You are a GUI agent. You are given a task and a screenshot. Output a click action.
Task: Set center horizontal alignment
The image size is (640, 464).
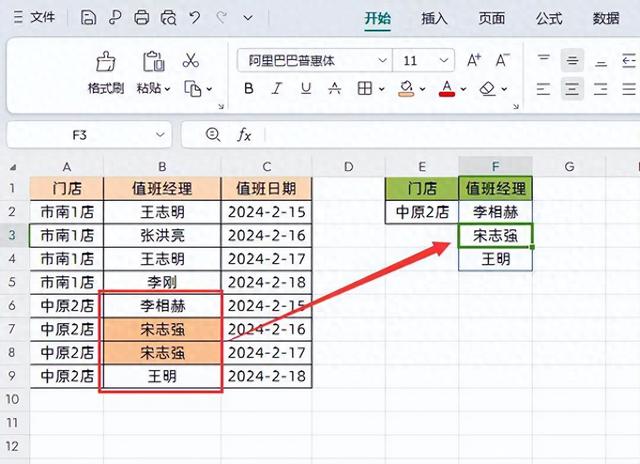tap(572, 89)
